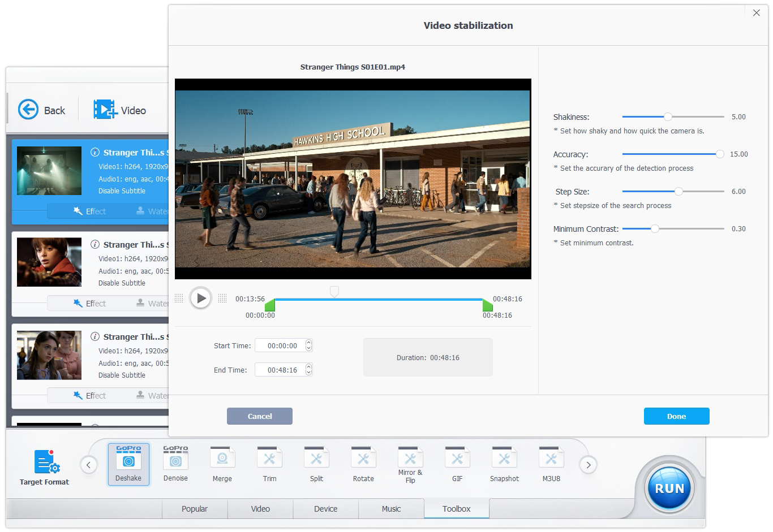The height and width of the screenshot is (532, 773).
Task: Switch to the Popular tab
Action: coord(195,509)
